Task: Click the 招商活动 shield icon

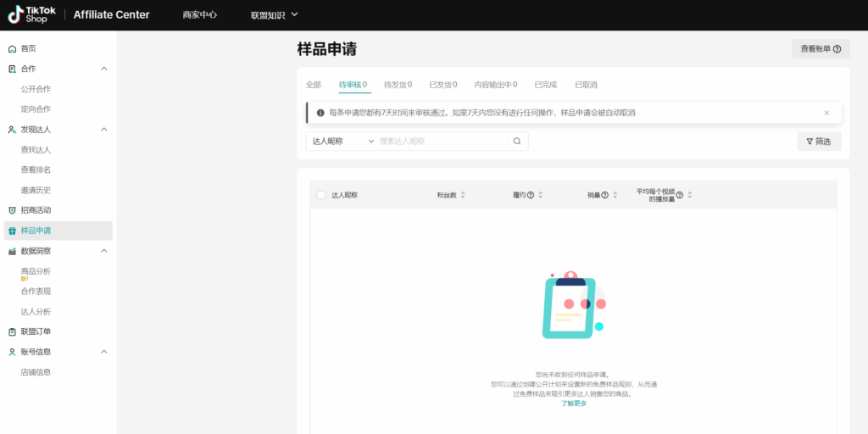Action: coord(12,210)
